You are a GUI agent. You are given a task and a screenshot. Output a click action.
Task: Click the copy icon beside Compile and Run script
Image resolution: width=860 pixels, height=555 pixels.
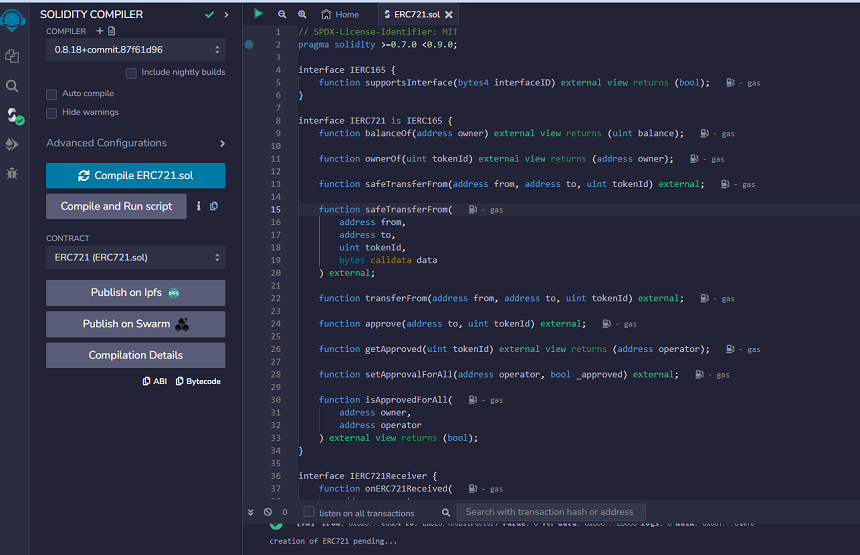click(214, 206)
